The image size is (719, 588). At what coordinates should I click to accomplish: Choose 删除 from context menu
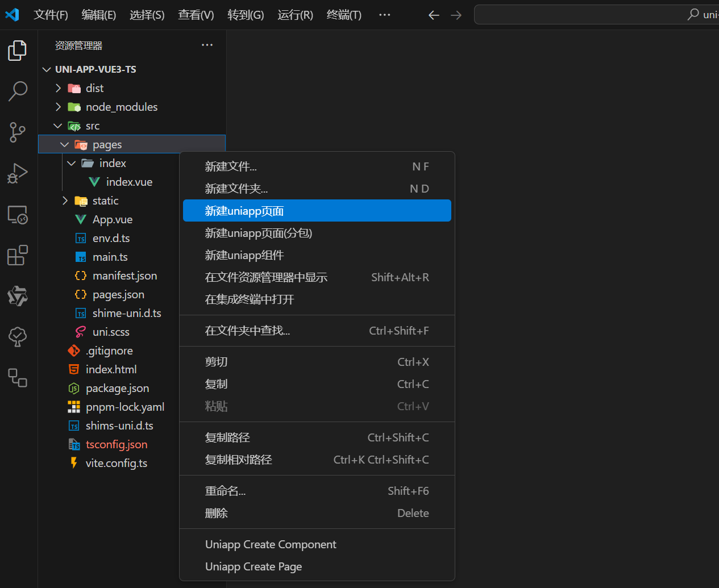click(x=317, y=513)
